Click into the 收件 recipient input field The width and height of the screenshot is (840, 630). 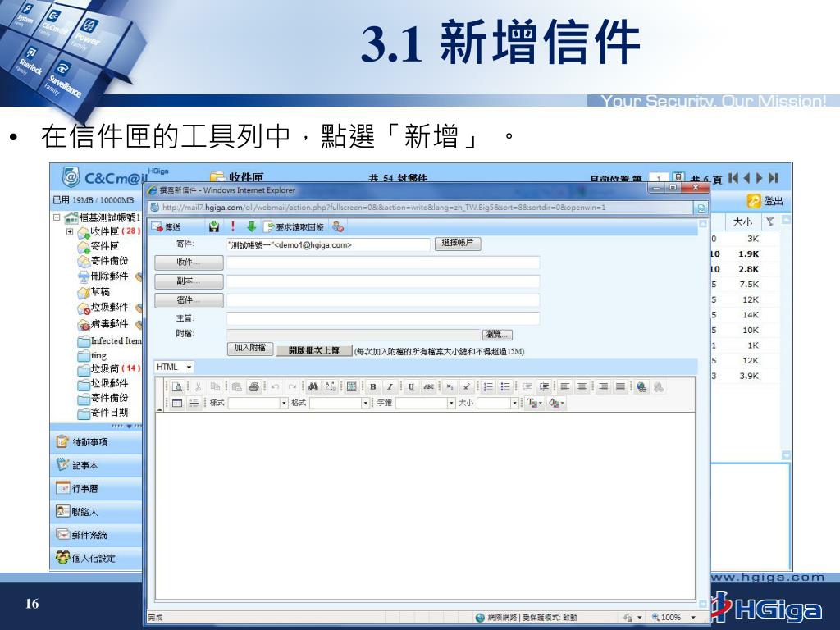click(x=383, y=262)
